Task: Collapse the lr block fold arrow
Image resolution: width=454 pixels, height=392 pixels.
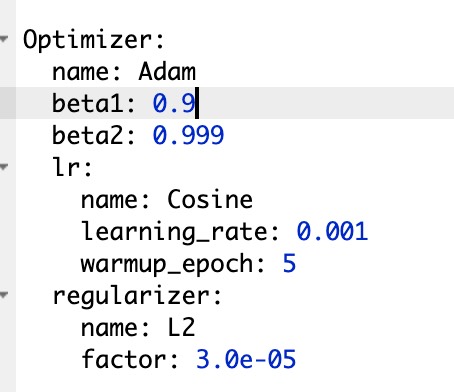Action: 4,167
